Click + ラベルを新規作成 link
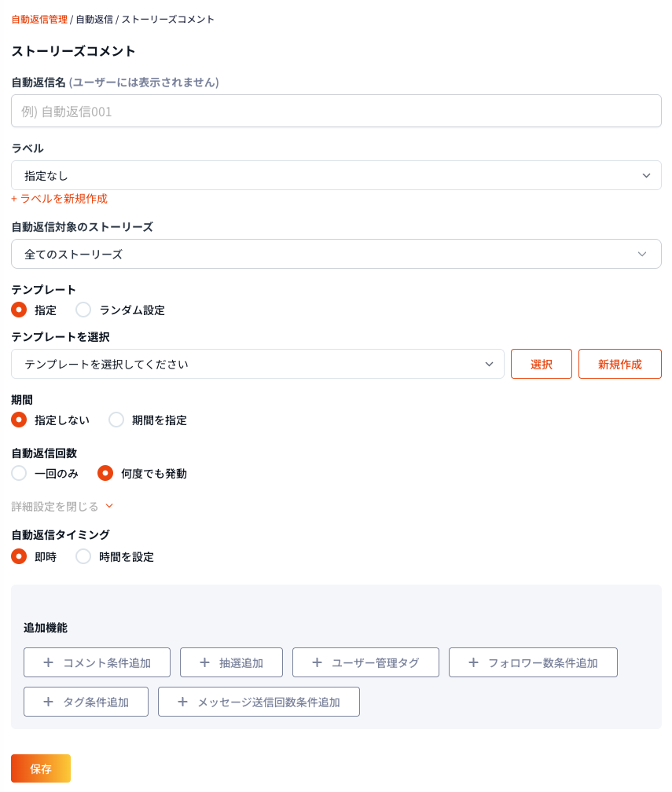The image size is (672, 792). (59, 199)
